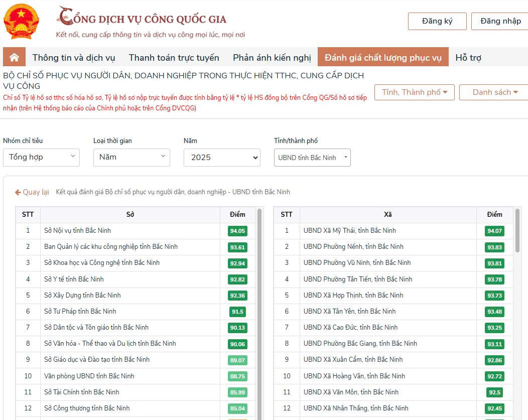Expand the Tỉnh, Thành phố button menu
Screen dimensions: 528x420
(x=414, y=92)
